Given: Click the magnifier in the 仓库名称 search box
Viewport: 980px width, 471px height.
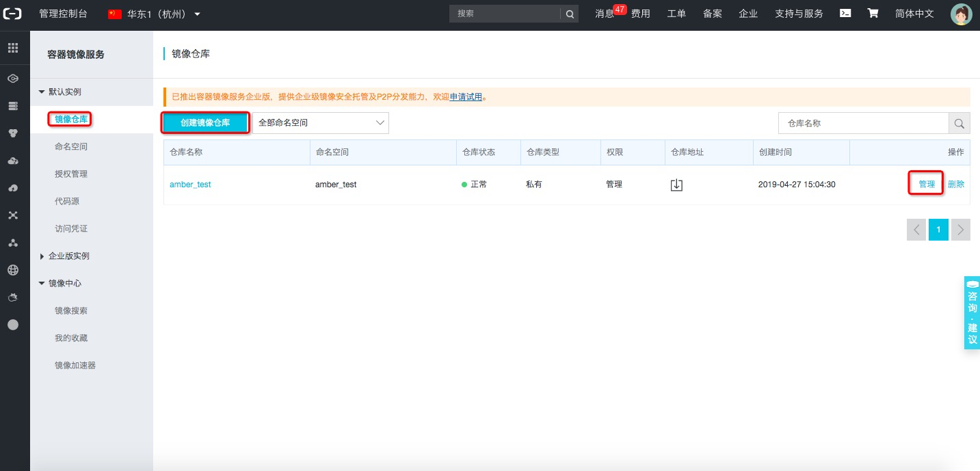Looking at the screenshot, I should pyautogui.click(x=959, y=123).
